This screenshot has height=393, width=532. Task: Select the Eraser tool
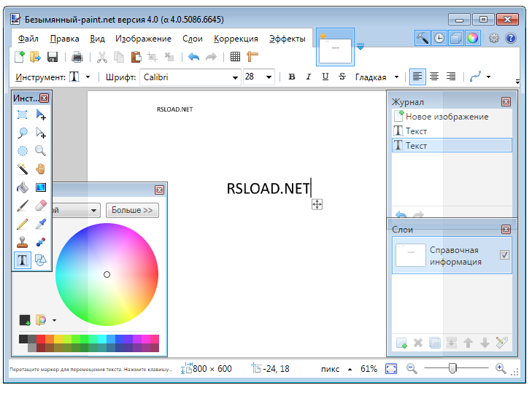click(x=41, y=206)
